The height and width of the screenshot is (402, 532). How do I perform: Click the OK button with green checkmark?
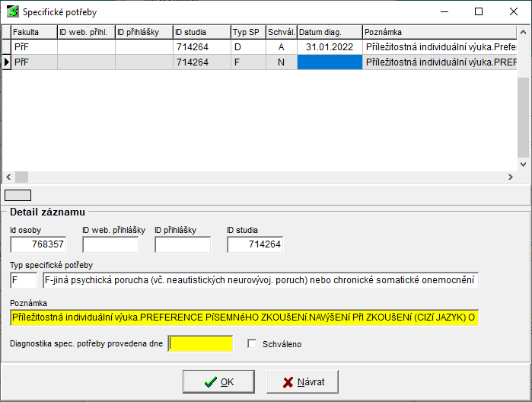[219, 381]
